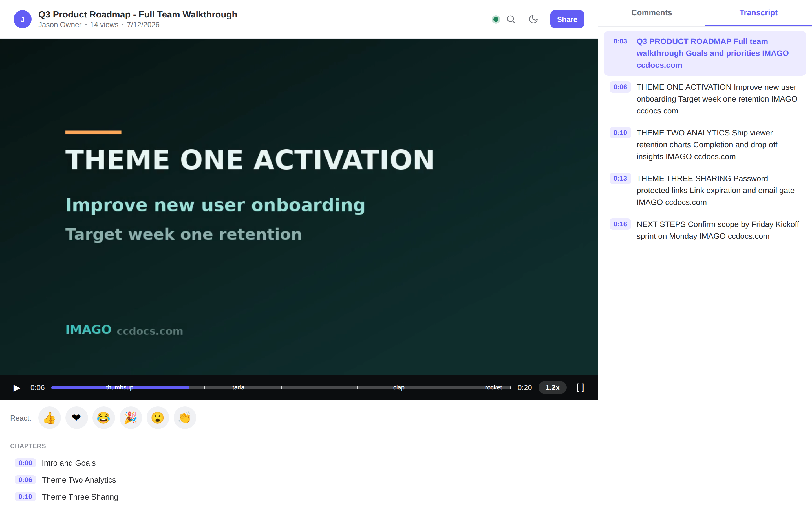The height and width of the screenshot is (508, 812).
Task: Click the play button in the video controls
Action: 16,388
